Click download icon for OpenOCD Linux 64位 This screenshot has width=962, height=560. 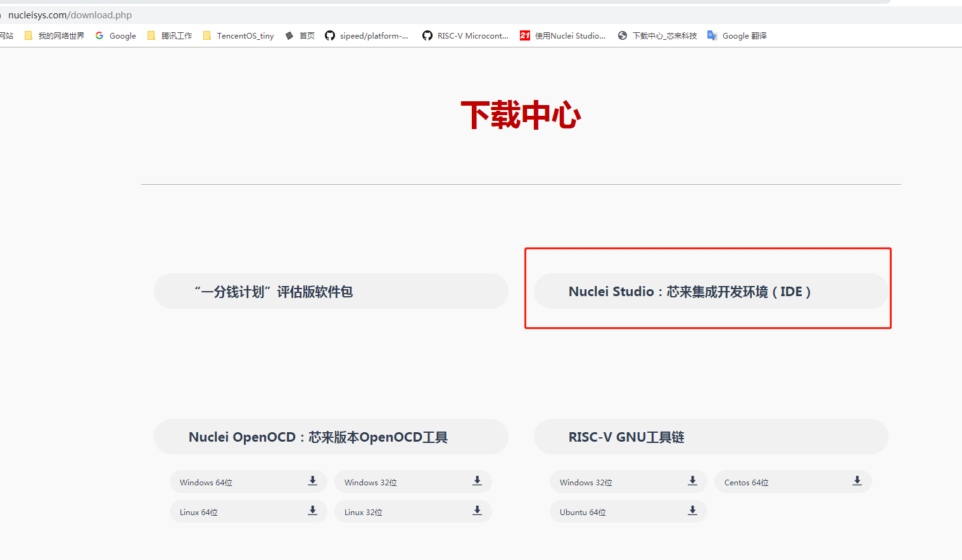[x=312, y=511]
